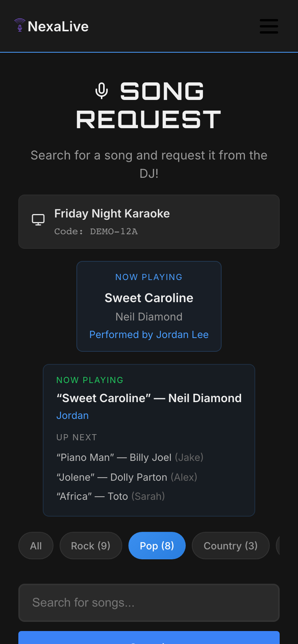Open the hamburger navigation menu
The height and width of the screenshot is (644, 298).
[269, 26]
